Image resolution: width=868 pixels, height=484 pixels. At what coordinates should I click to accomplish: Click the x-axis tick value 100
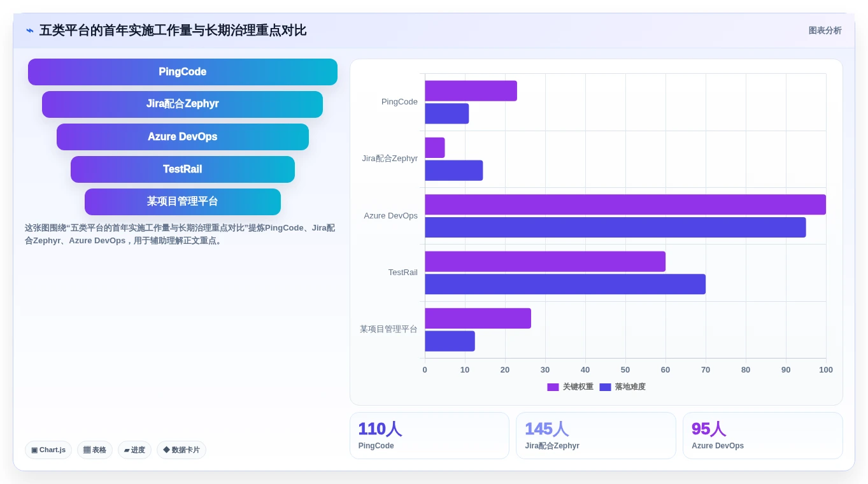(826, 370)
